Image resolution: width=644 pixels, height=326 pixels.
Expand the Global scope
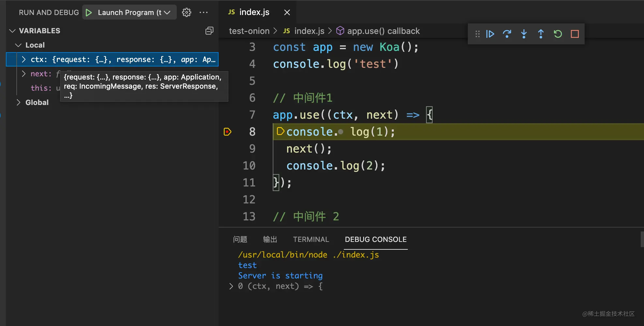click(x=19, y=102)
